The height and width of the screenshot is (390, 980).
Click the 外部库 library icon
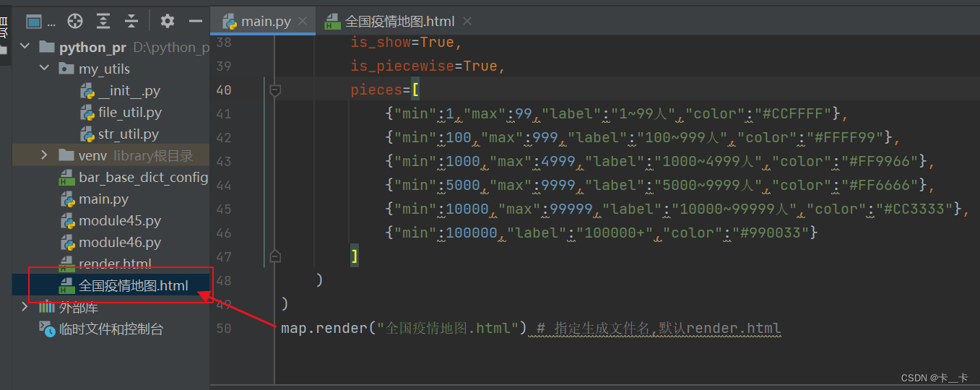[x=47, y=307]
